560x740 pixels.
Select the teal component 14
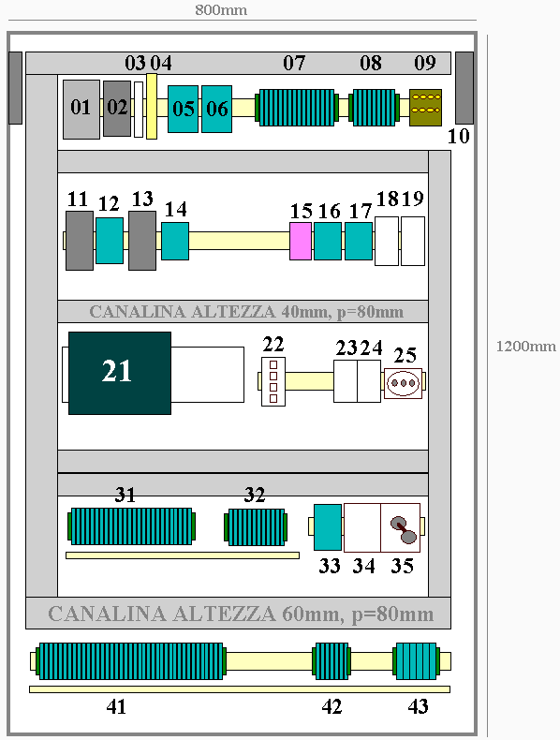(175, 241)
